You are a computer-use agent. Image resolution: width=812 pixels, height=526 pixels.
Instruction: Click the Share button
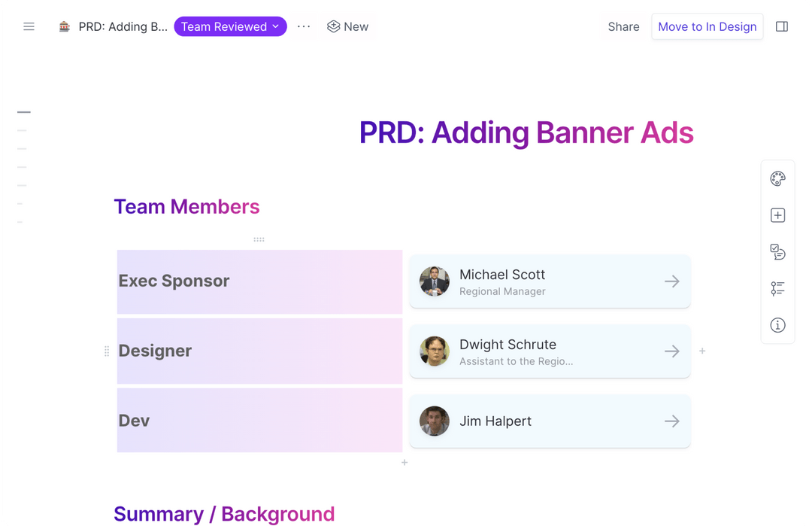(x=623, y=27)
